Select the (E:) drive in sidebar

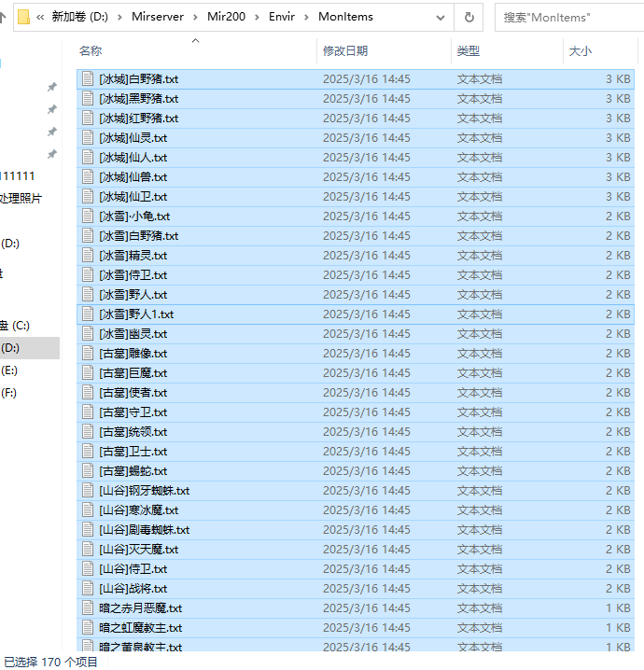tap(9, 370)
